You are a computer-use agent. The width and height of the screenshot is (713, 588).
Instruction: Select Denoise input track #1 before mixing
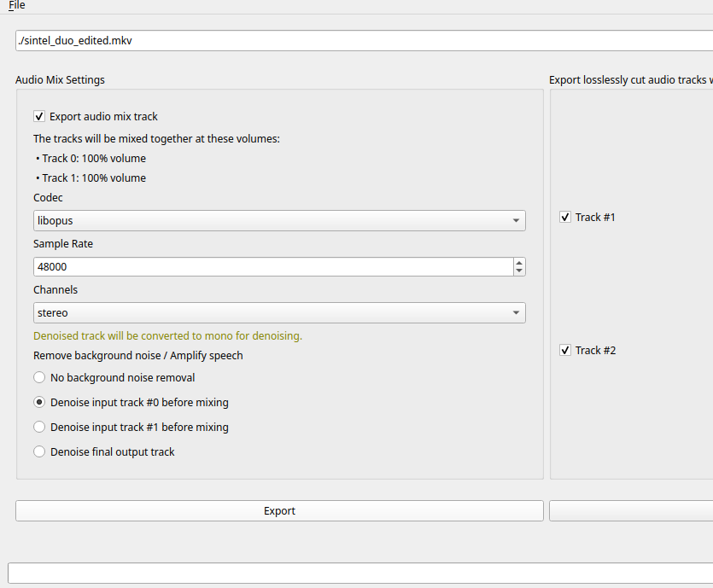tap(39, 427)
